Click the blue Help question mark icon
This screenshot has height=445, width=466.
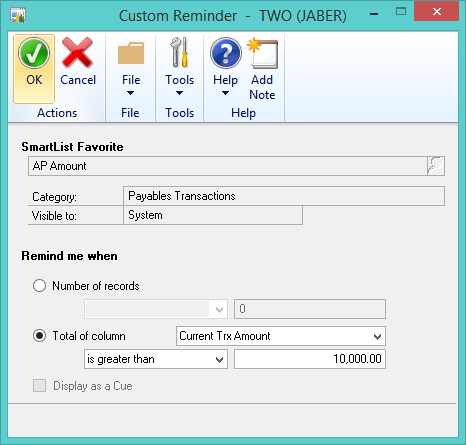tap(226, 53)
